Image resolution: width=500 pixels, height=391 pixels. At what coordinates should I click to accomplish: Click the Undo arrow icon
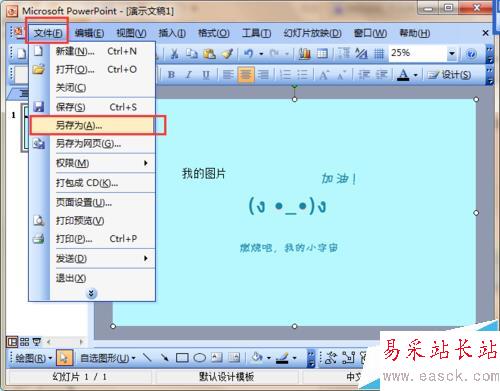point(248,53)
